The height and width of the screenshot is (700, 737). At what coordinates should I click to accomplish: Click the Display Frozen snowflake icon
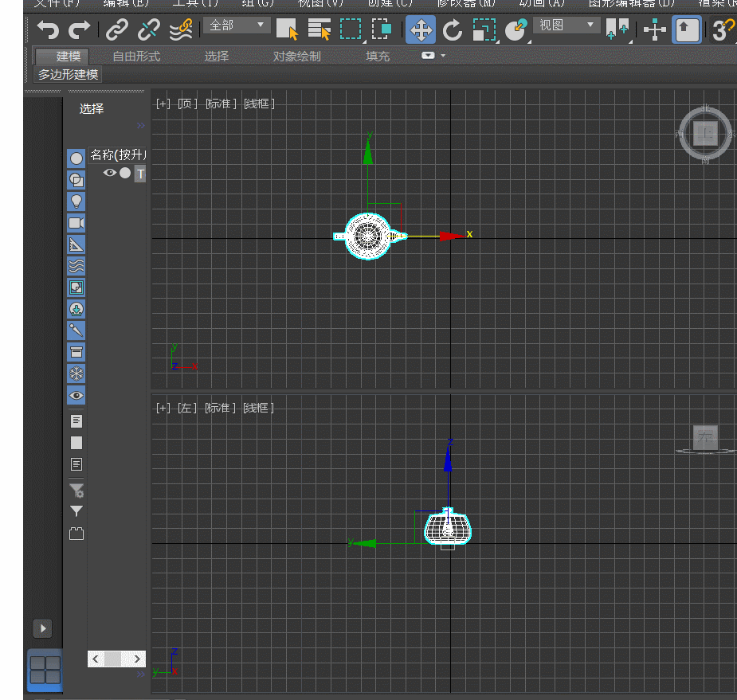[76, 374]
